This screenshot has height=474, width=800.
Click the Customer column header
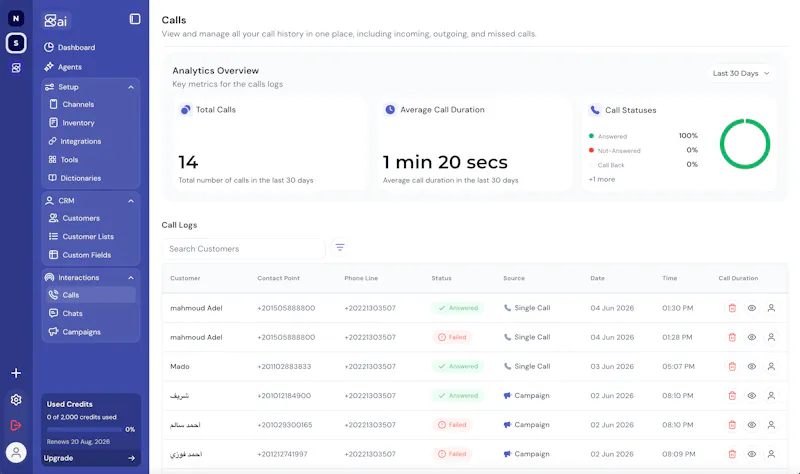tap(185, 278)
